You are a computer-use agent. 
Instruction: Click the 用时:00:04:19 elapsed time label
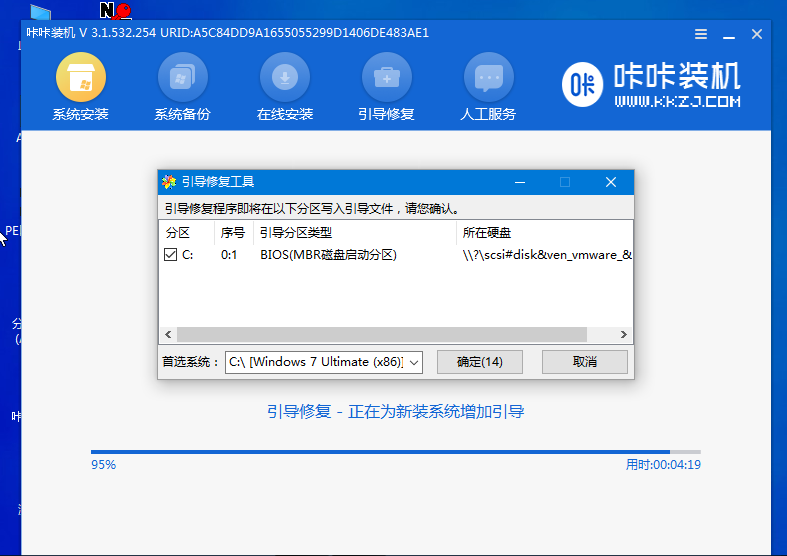(x=663, y=465)
